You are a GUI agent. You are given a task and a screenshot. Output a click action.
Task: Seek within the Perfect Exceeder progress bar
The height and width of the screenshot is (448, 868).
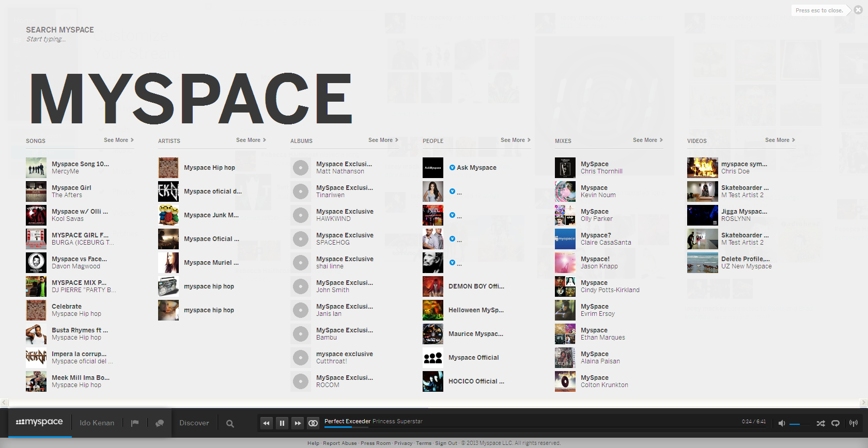click(x=545, y=427)
